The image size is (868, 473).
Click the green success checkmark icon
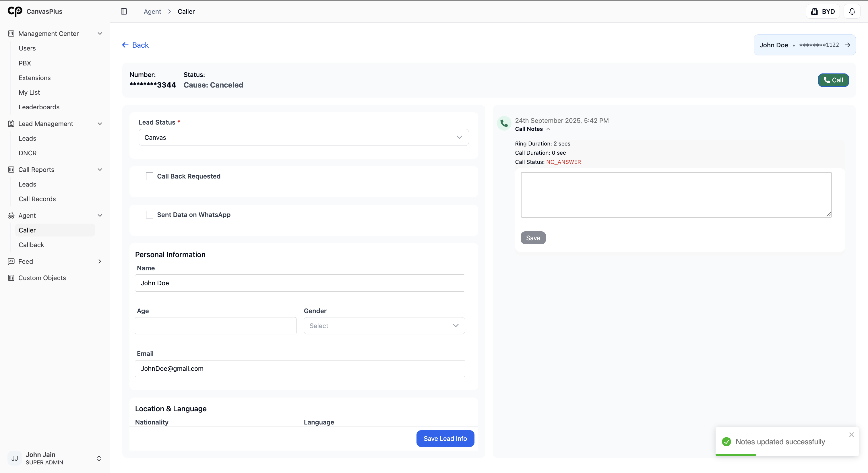pyautogui.click(x=726, y=442)
